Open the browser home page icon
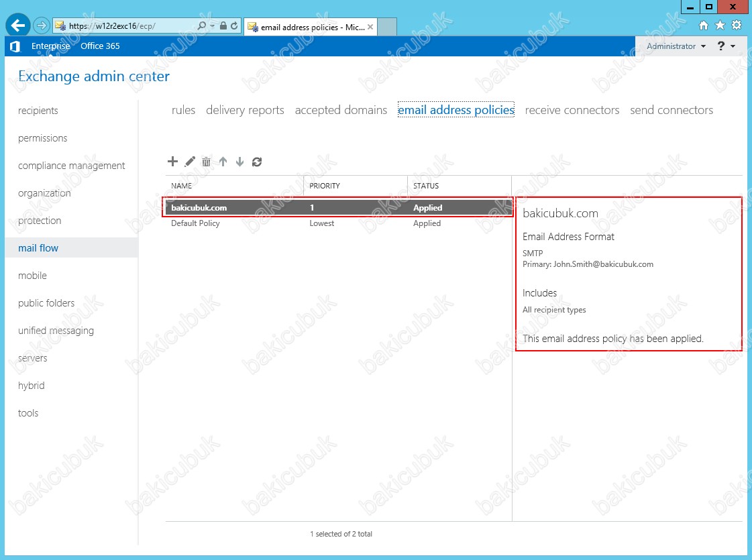Screen dimensions: 752x560 704,25
